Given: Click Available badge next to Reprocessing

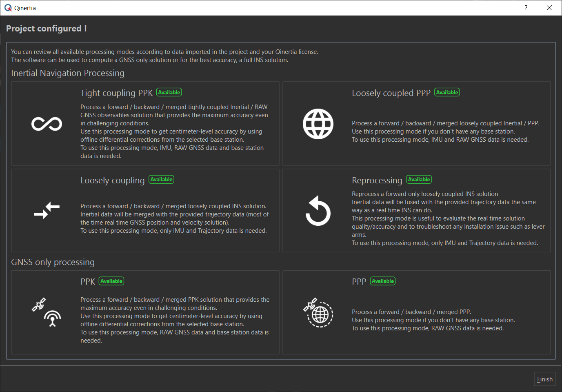Looking at the screenshot, I should tap(419, 180).
